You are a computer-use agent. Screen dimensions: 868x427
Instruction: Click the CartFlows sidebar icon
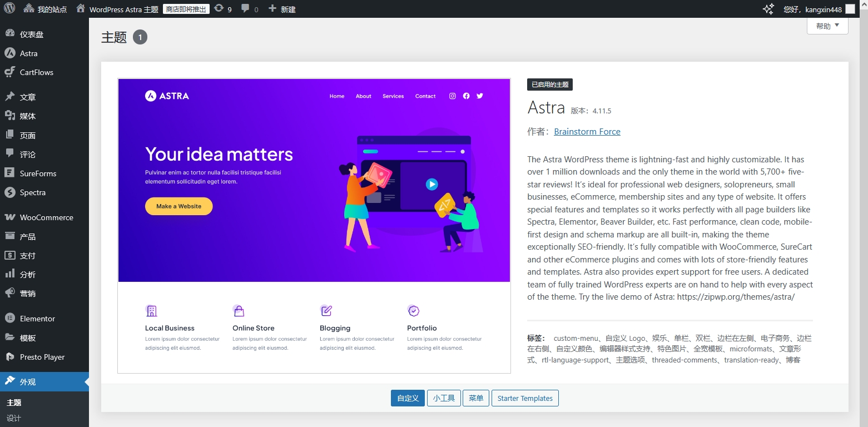(10, 72)
